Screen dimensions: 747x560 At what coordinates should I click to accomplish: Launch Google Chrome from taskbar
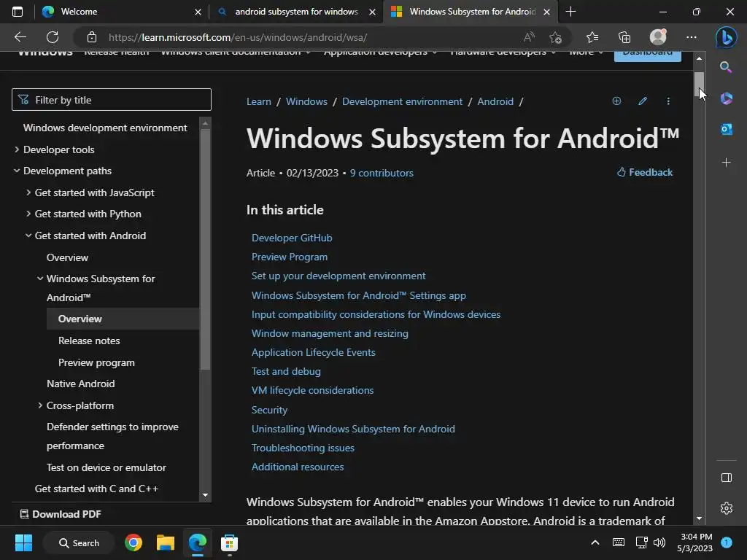point(133,542)
